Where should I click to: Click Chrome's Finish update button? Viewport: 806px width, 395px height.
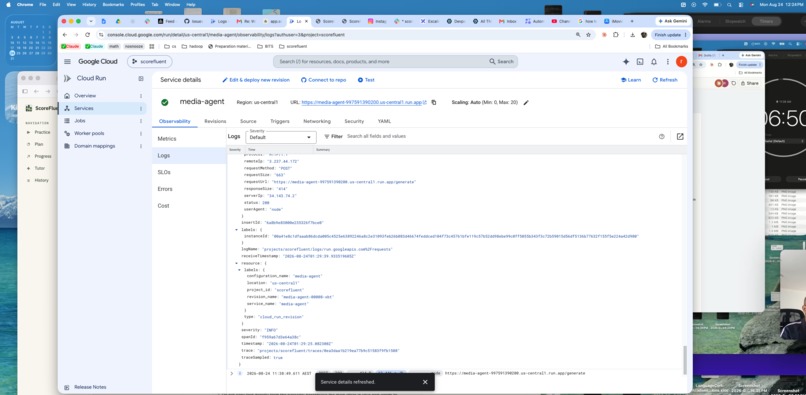[x=670, y=34]
